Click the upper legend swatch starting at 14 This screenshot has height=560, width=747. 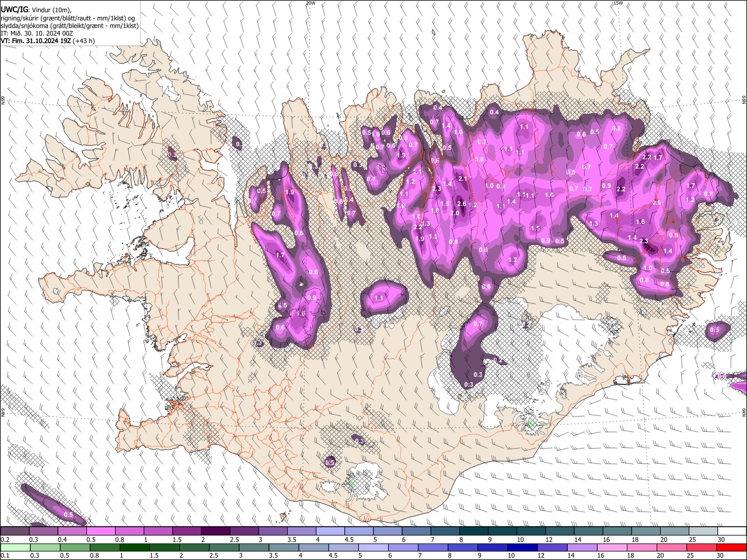pos(589,531)
